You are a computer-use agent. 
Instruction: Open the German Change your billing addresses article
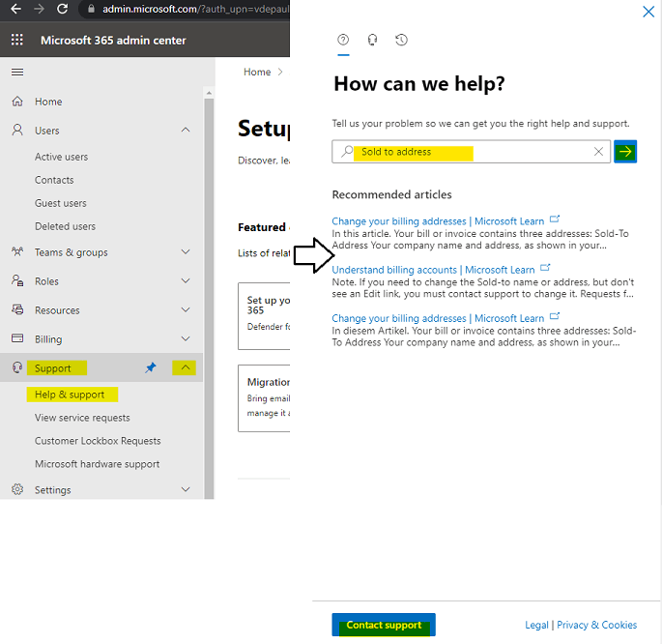tap(438, 318)
